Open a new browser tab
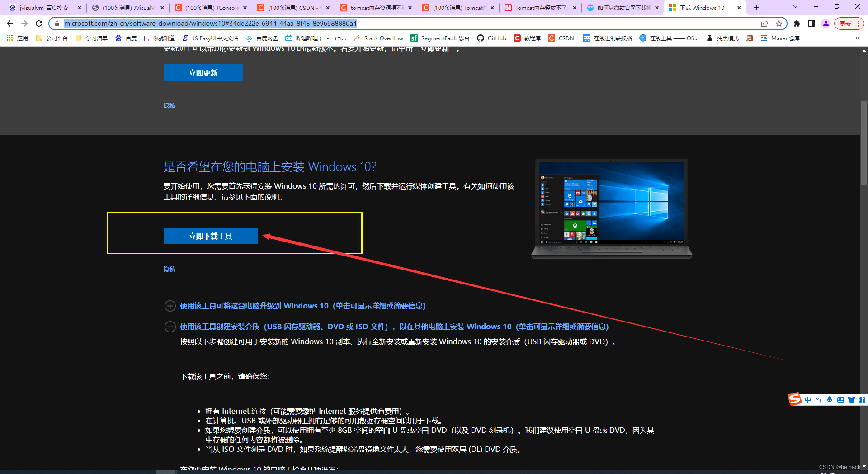868x474 pixels. tap(756, 8)
